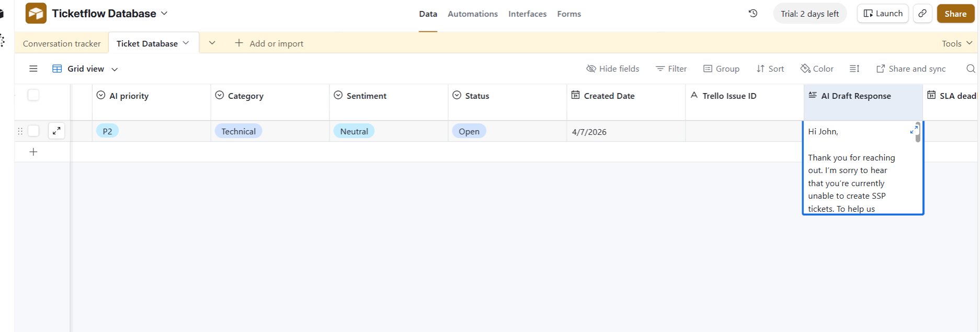The image size is (980, 332).
Task: Click the AI Draft Response long-text icon
Action: tap(813, 95)
